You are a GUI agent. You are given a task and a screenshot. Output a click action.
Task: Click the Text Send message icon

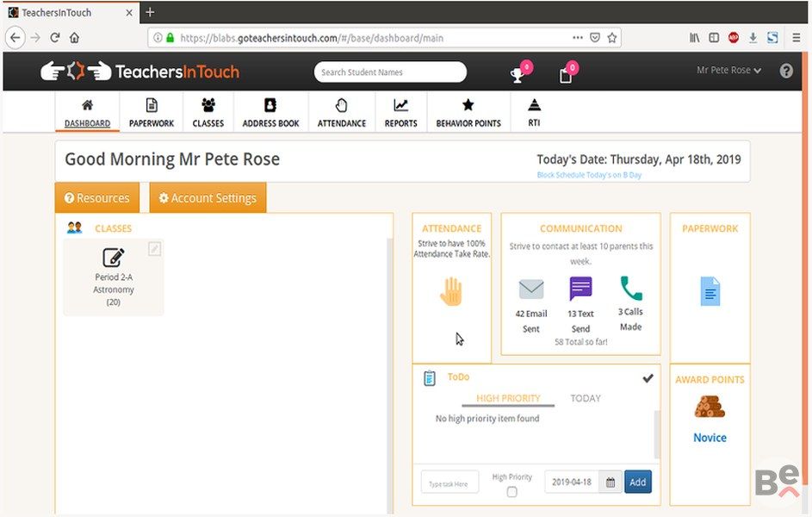pyautogui.click(x=581, y=289)
